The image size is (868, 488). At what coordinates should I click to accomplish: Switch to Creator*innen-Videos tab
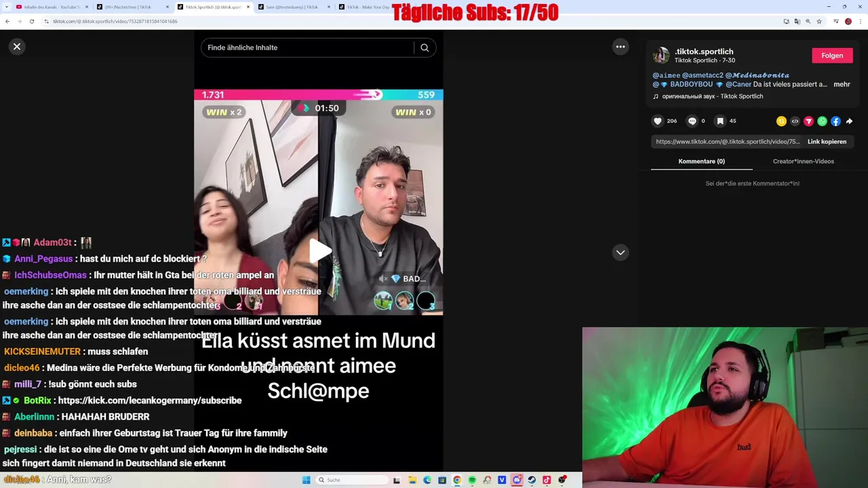[x=803, y=161]
